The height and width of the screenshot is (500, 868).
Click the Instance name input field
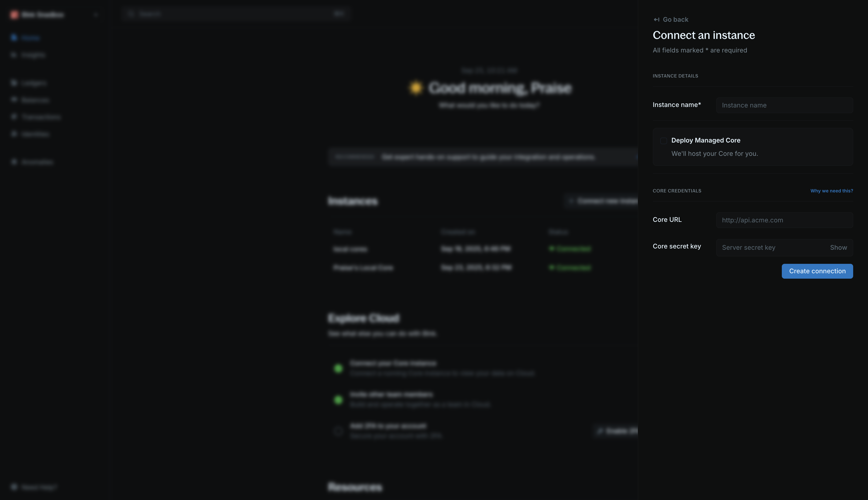784,105
